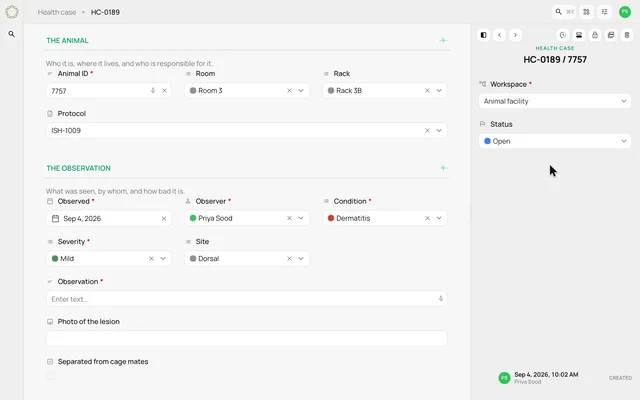This screenshot has width=640, height=400.
Task: Expand the Rack dropdown
Action: pyautogui.click(x=439, y=91)
